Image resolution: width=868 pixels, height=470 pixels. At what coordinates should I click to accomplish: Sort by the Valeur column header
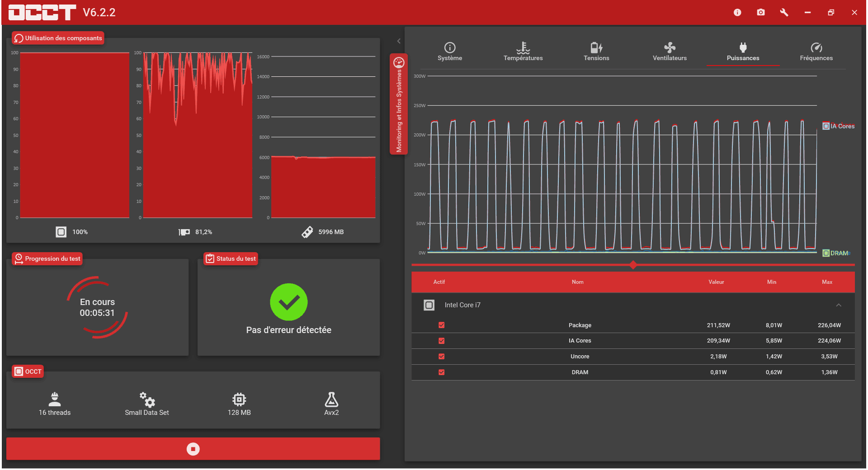point(716,282)
